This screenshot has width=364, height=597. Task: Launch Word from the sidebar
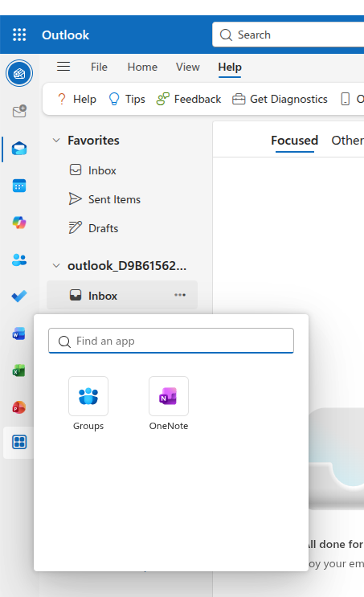(18, 333)
